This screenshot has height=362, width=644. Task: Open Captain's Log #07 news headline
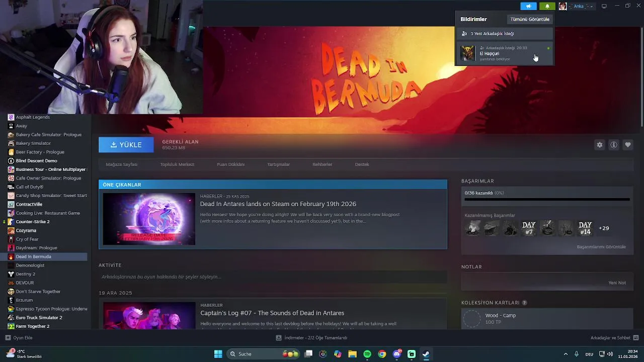tap(272, 313)
